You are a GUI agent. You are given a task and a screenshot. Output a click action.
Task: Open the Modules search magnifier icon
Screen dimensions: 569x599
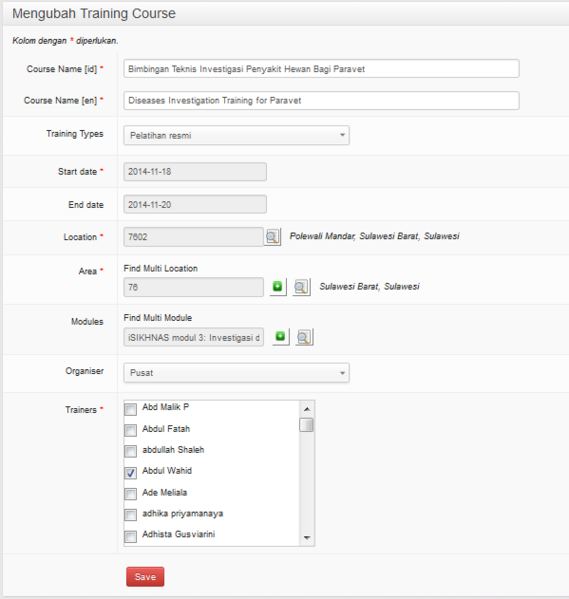point(304,337)
